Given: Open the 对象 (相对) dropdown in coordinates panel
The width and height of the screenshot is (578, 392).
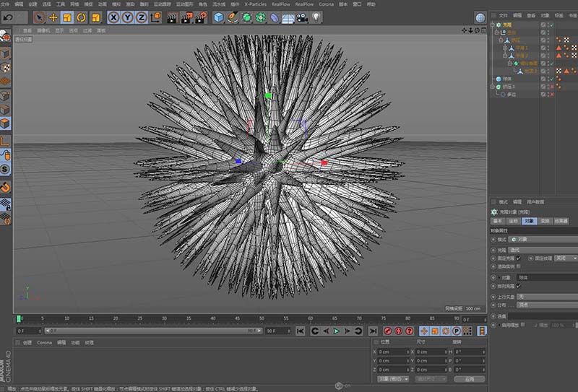Looking at the screenshot, I should tap(394, 378).
